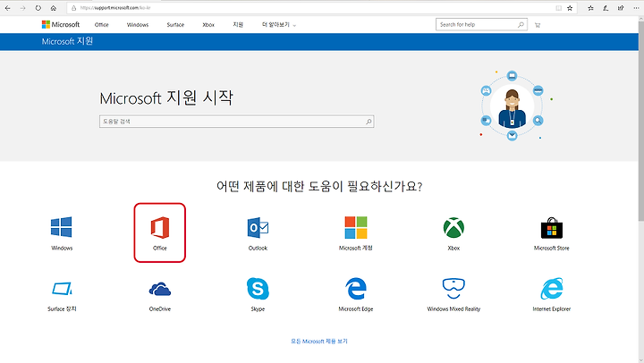Click the magnifier in 도움말 검색 box
Image resolution: width=644 pixels, height=363 pixels.
pyautogui.click(x=369, y=122)
